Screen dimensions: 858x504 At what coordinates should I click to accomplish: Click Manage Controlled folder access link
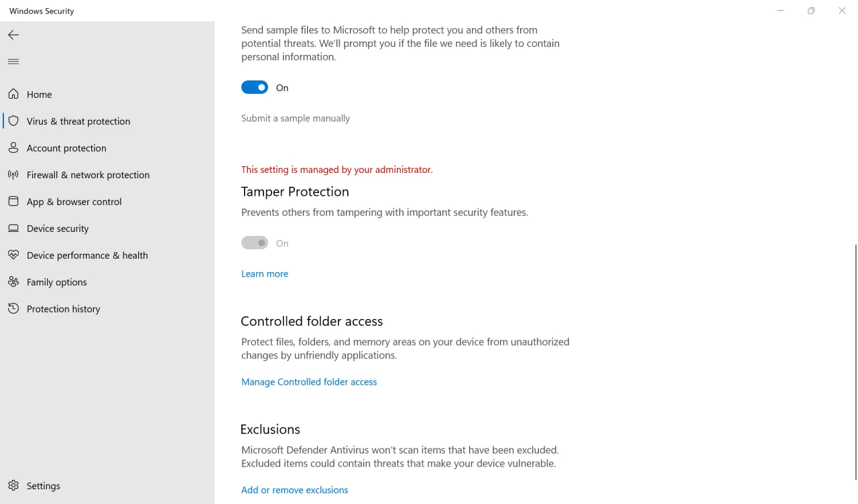[309, 382]
